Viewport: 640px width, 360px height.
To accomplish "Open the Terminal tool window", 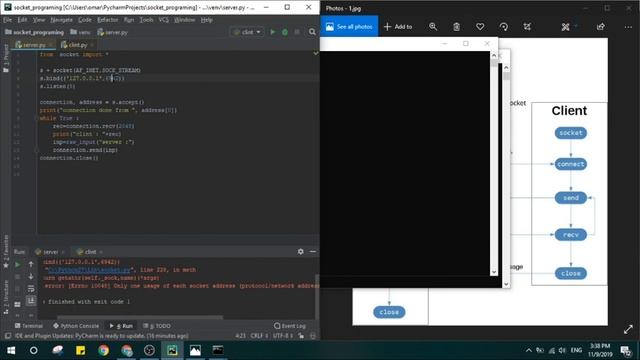I will tap(29, 326).
